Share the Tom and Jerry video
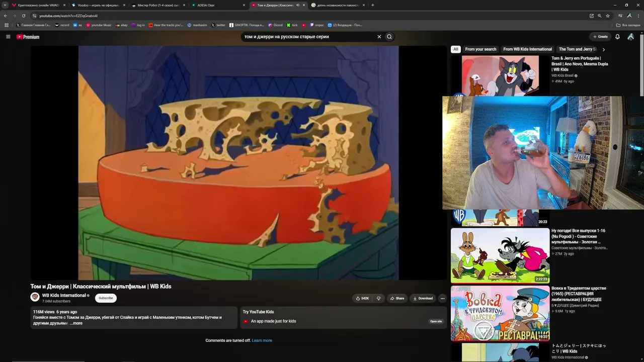This screenshot has height=362, width=644. click(397, 298)
